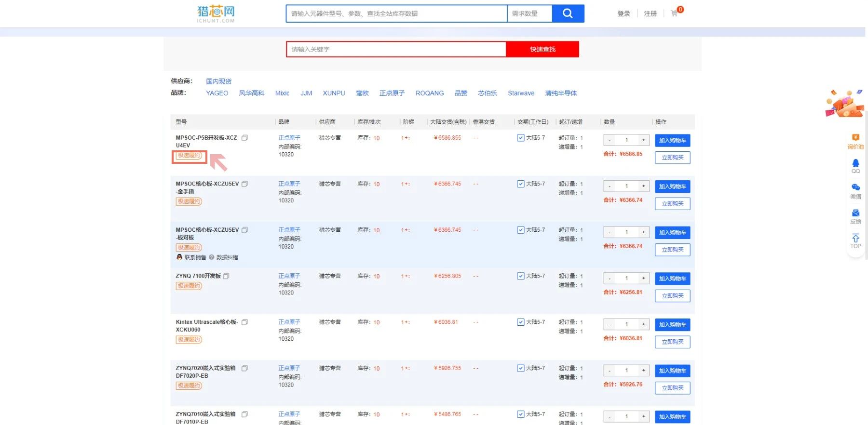The image size is (868, 425).
Task: Buy ZYNQ 7100开发板 now with 立即购买
Action: tap(672, 296)
